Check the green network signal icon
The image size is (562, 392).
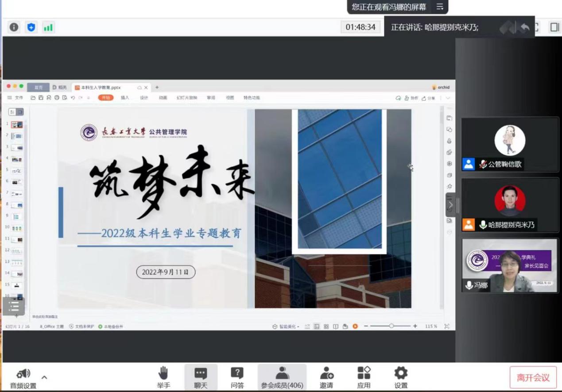click(x=48, y=27)
